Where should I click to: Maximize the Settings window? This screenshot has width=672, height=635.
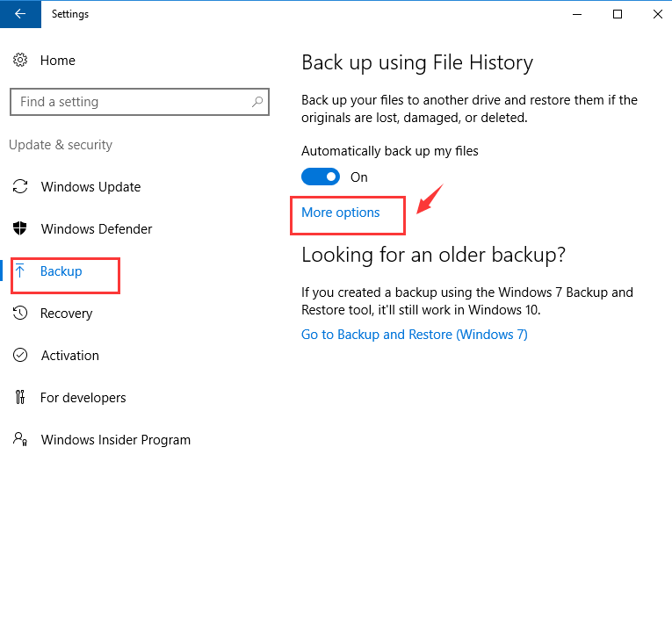coord(618,14)
